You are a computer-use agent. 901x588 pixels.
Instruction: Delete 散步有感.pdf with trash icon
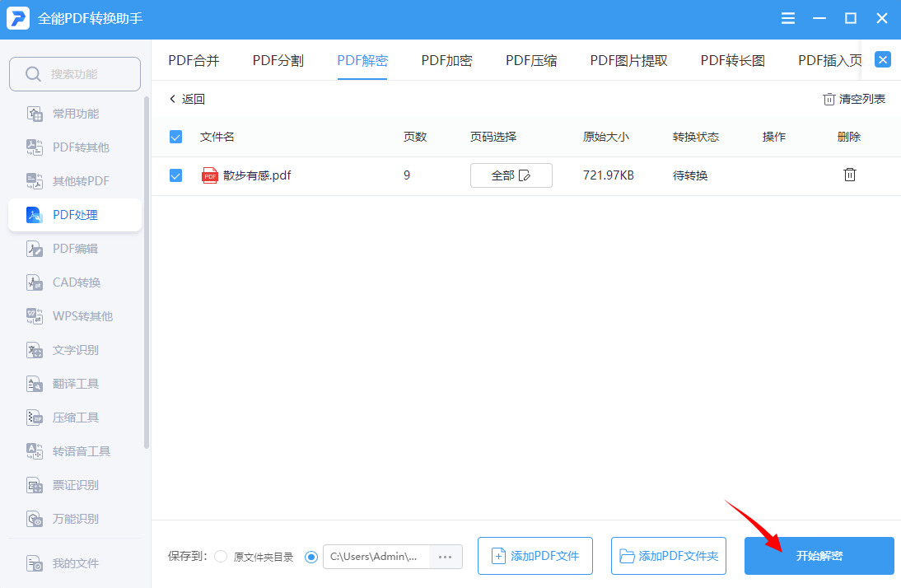(x=849, y=175)
